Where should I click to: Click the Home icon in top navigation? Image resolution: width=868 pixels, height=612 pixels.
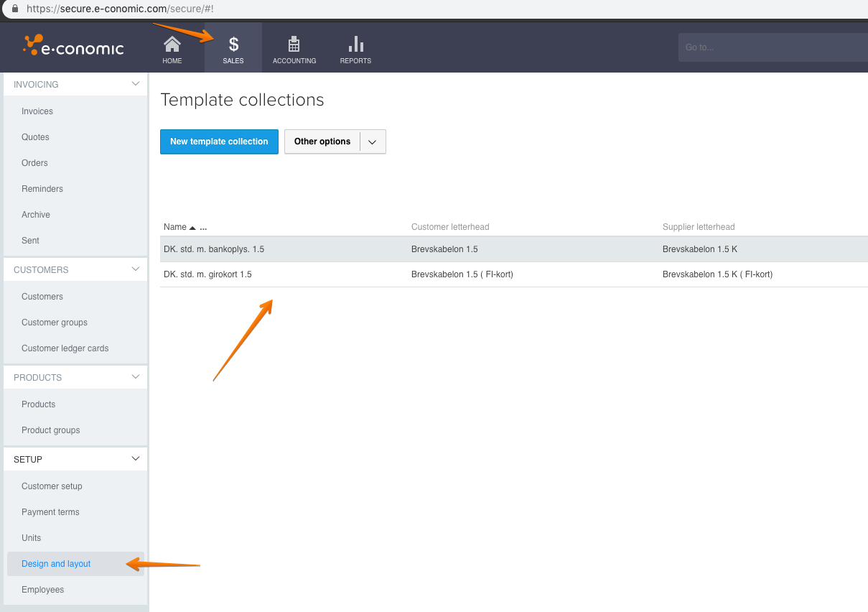tap(172, 47)
